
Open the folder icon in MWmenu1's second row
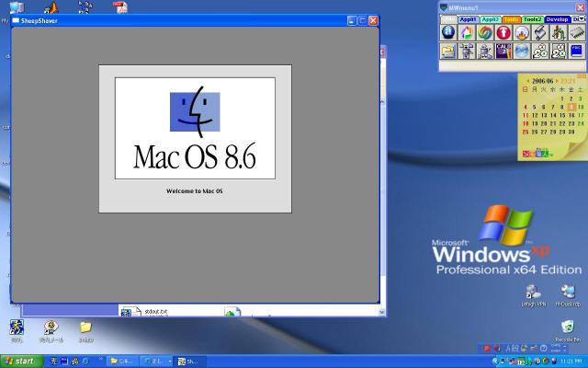[448, 52]
